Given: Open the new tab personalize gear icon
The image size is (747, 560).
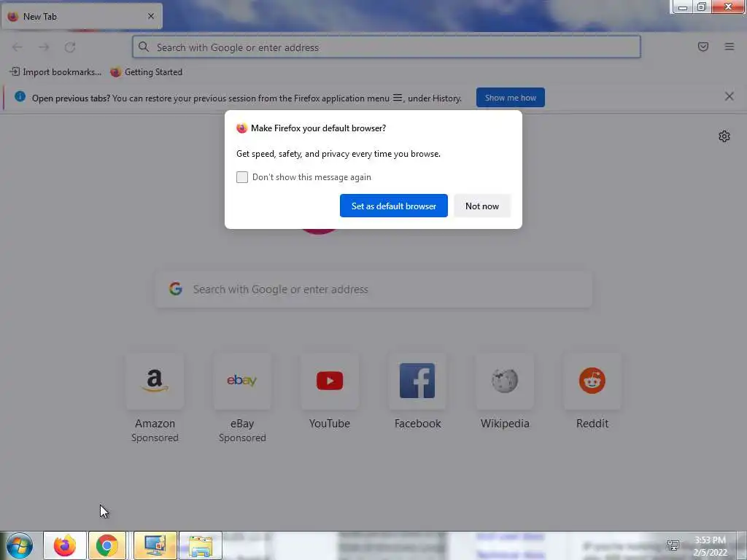Looking at the screenshot, I should coord(724,136).
